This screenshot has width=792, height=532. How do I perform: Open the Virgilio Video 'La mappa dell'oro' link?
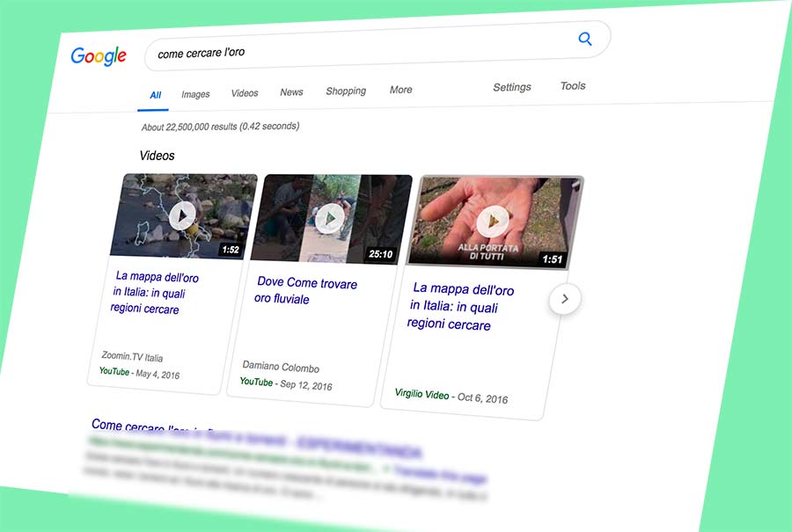click(459, 306)
